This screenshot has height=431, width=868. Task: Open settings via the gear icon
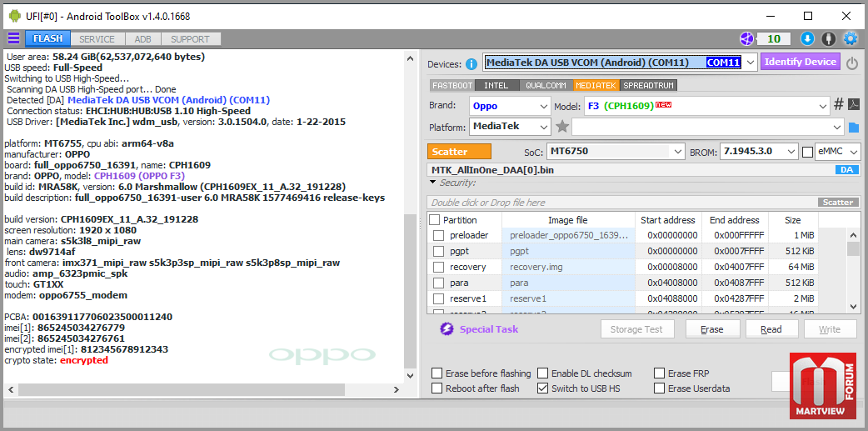851,38
